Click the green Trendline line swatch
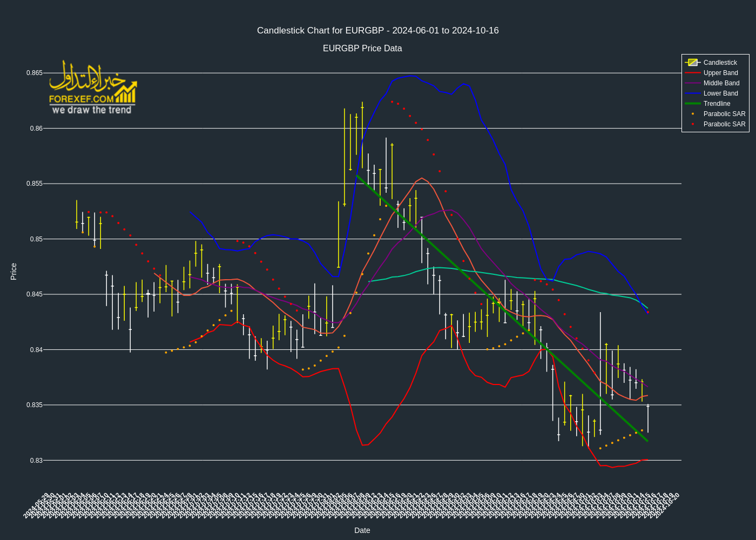 pyautogui.click(x=693, y=104)
